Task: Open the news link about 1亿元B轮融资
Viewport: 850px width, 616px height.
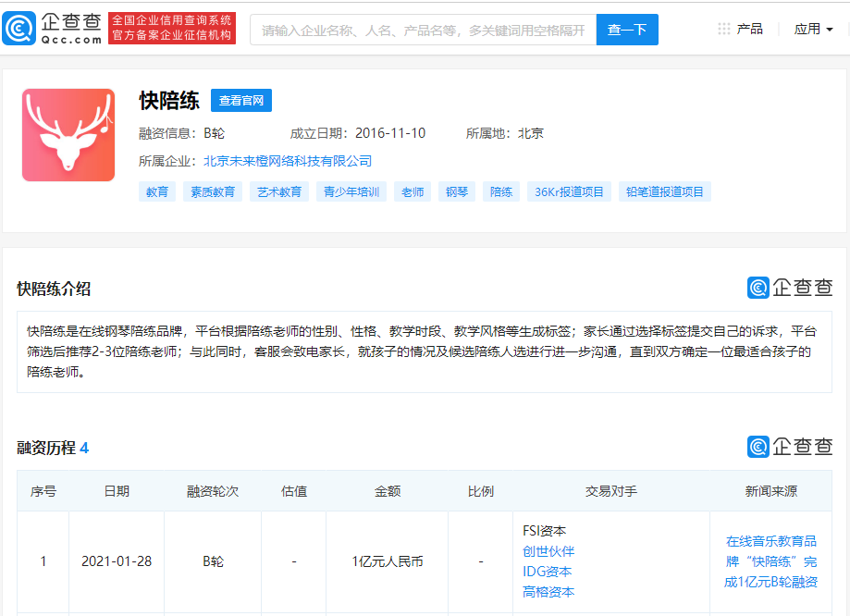Action: coord(770,561)
